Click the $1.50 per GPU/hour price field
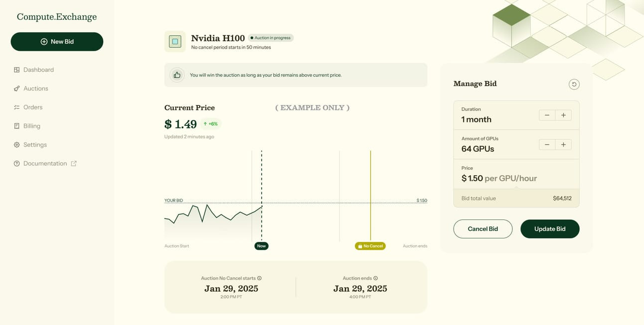644x325 pixels. 516,174
